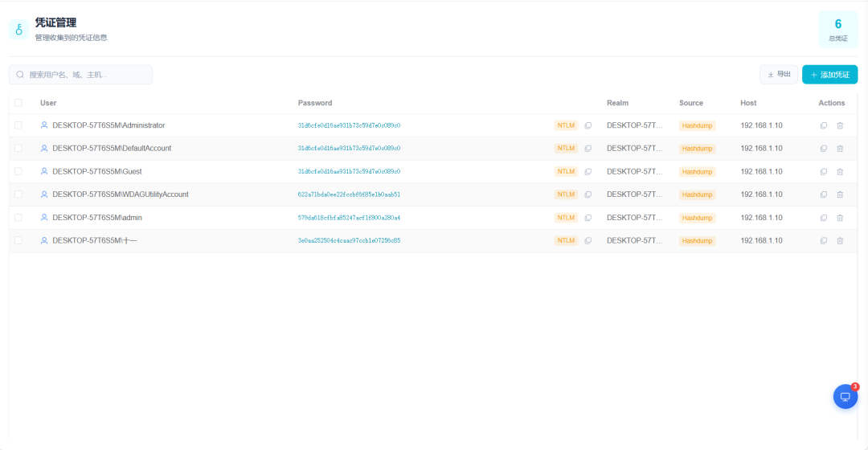Image resolution: width=868 pixels, height=450 pixels.
Task: Click the admin user's hash link
Action: click(349, 218)
